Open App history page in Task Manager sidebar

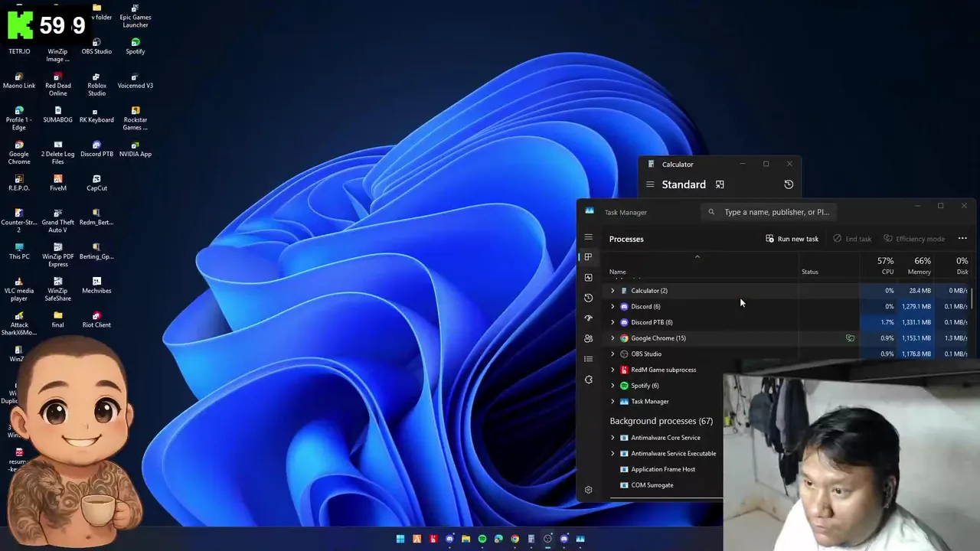[588, 298]
